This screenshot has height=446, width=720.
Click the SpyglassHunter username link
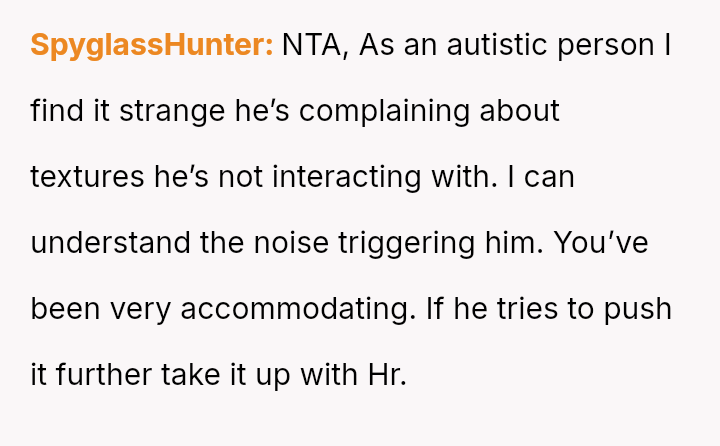point(151,45)
